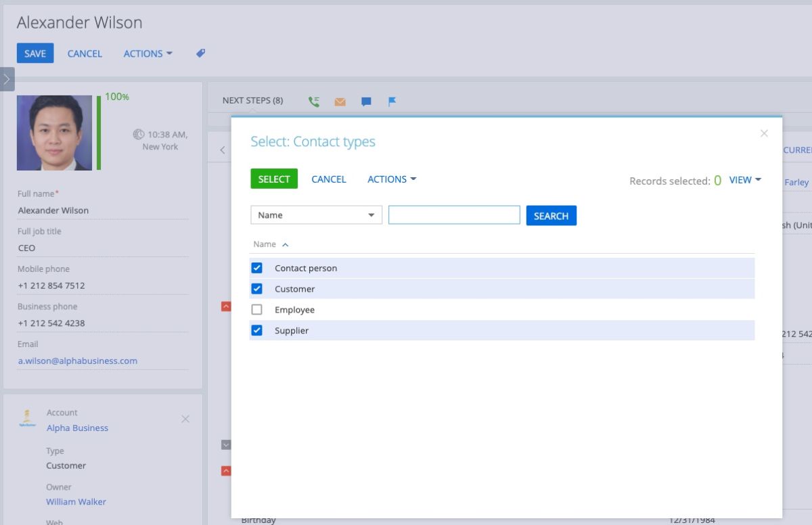The height and width of the screenshot is (525, 812).
Task: Click Cancel in the Contact types dialog
Action: pyautogui.click(x=329, y=179)
